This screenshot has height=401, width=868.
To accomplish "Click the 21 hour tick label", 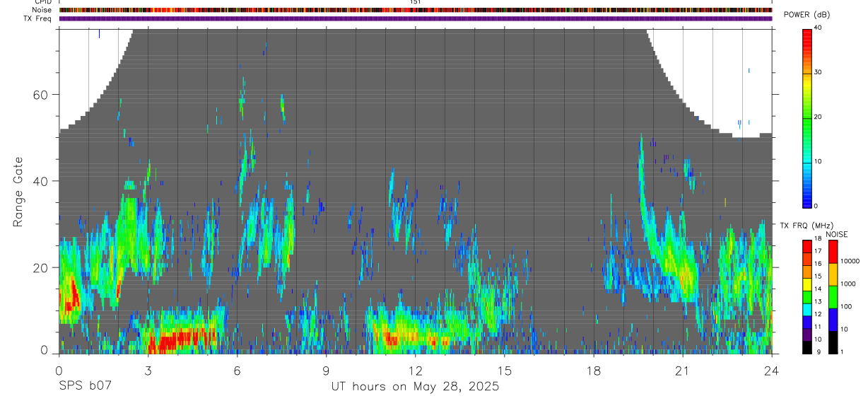I will point(683,369).
